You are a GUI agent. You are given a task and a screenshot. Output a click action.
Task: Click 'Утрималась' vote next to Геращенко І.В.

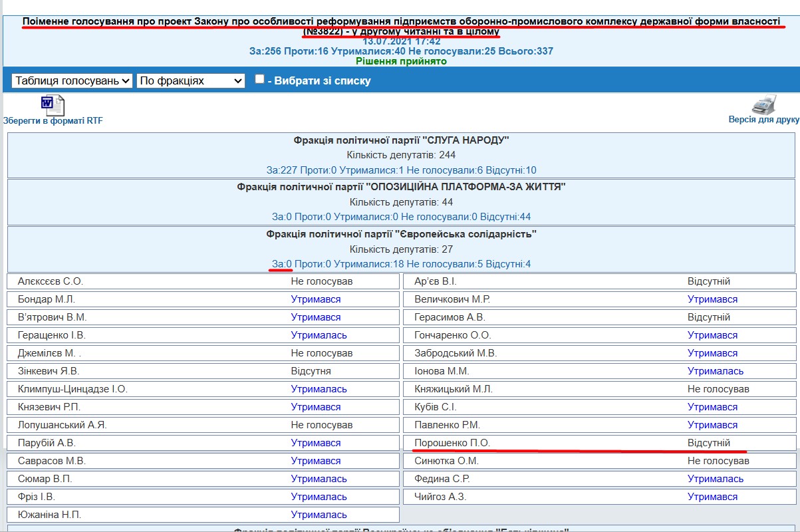click(319, 335)
